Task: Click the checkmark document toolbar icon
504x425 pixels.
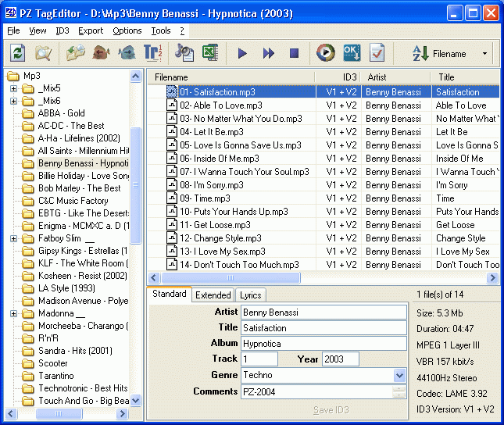Action: [x=377, y=52]
